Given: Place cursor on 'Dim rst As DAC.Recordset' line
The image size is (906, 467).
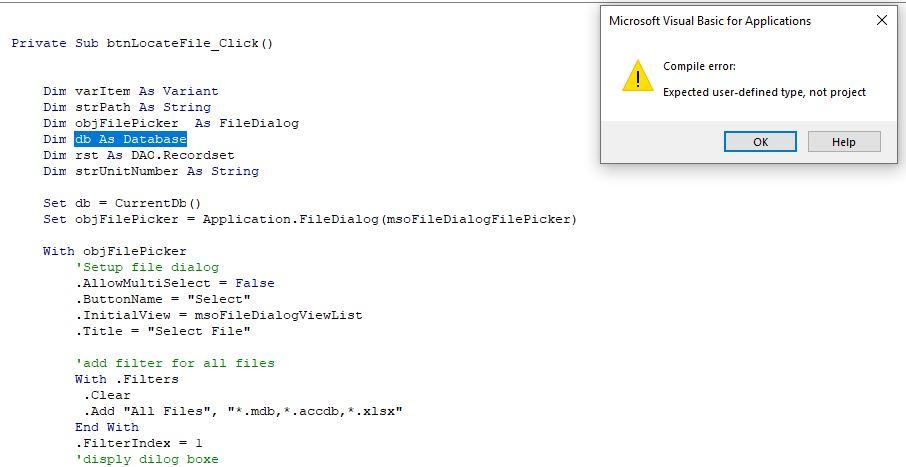Looking at the screenshot, I should [139, 155].
